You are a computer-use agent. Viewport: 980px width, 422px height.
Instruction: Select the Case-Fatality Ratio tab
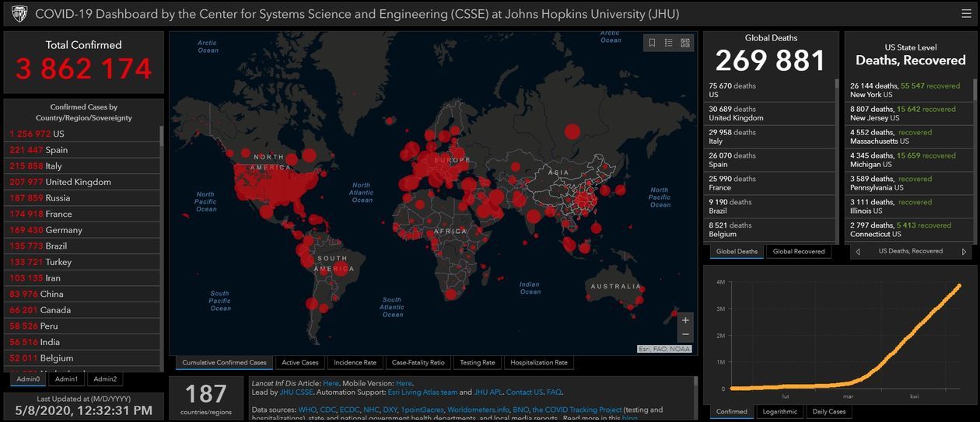click(x=418, y=363)
